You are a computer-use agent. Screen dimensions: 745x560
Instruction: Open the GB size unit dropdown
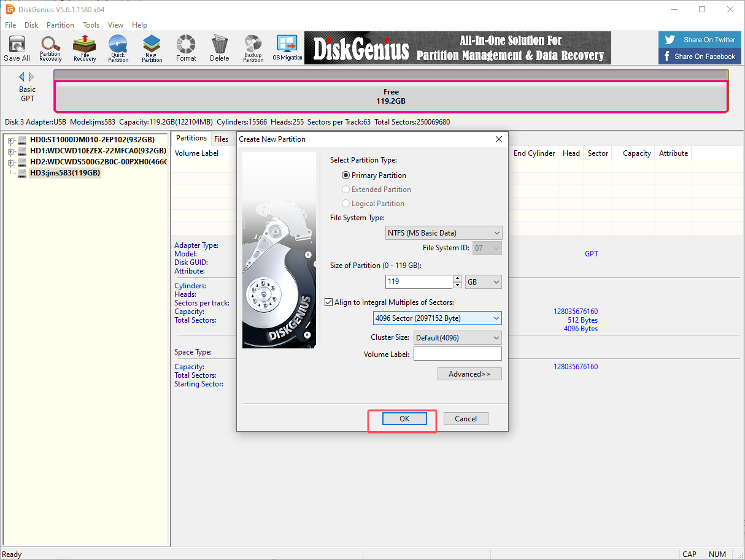tap(483, 282)
